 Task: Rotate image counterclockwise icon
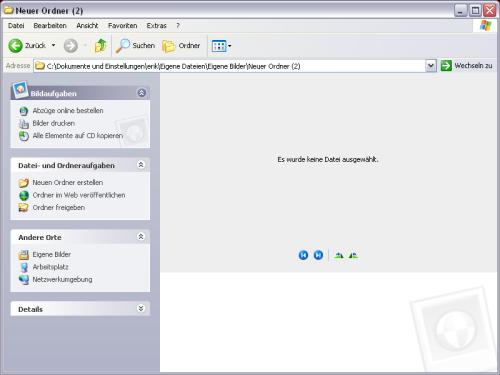pos(353,255)
